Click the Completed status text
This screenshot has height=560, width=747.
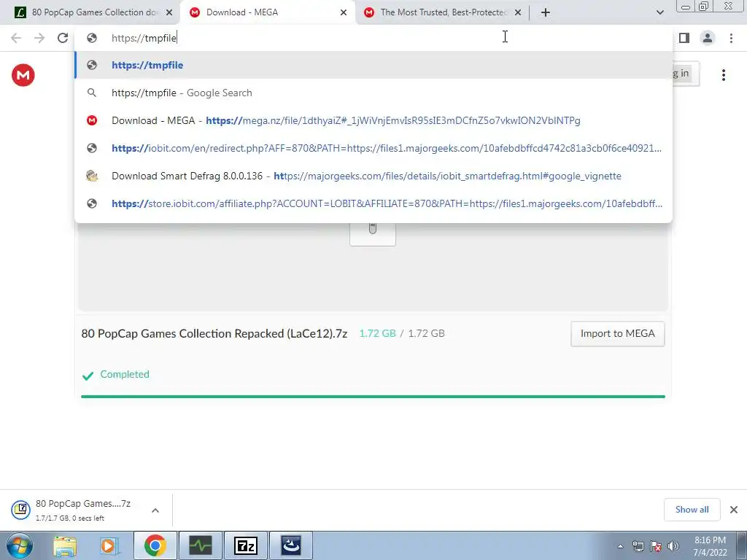125,374
